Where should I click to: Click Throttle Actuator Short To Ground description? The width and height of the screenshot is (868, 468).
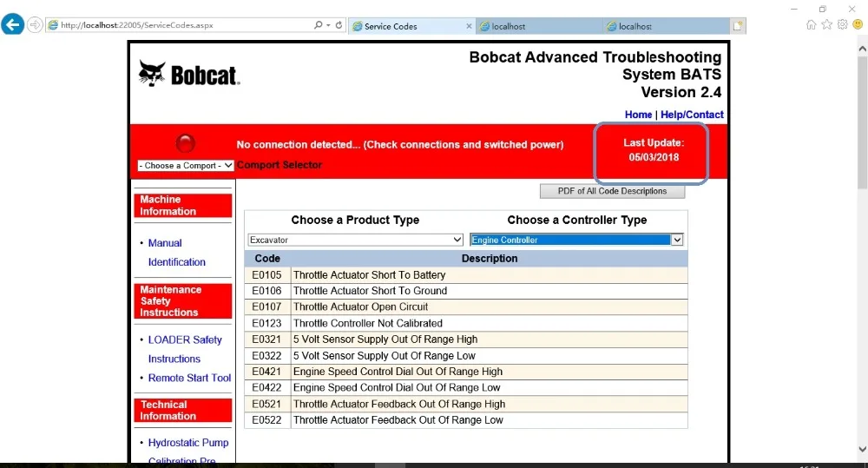(370, 291)
